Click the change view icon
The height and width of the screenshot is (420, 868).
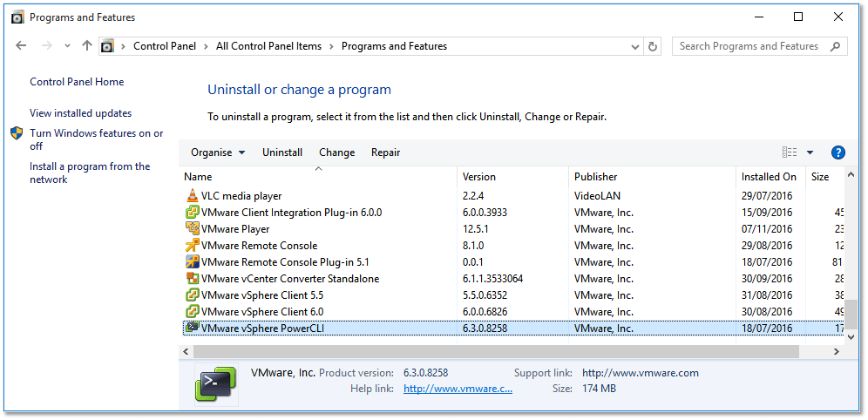click(790, 152)
